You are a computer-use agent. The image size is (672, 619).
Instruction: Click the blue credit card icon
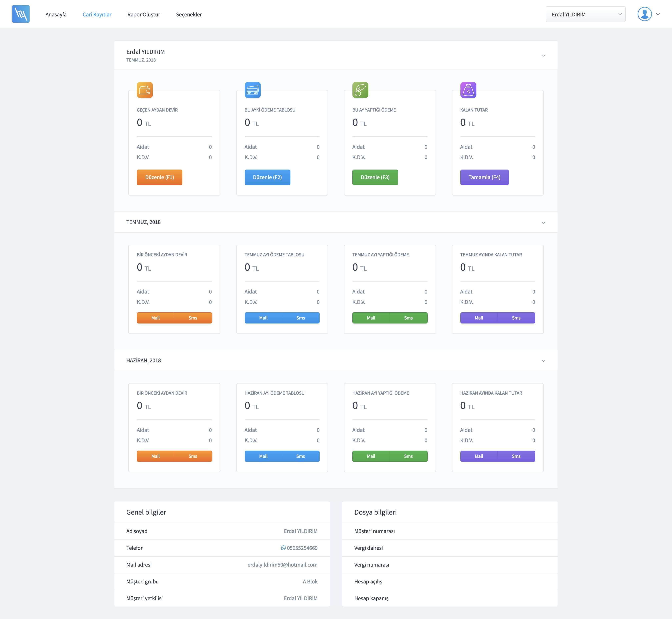(x=253, y=90)
